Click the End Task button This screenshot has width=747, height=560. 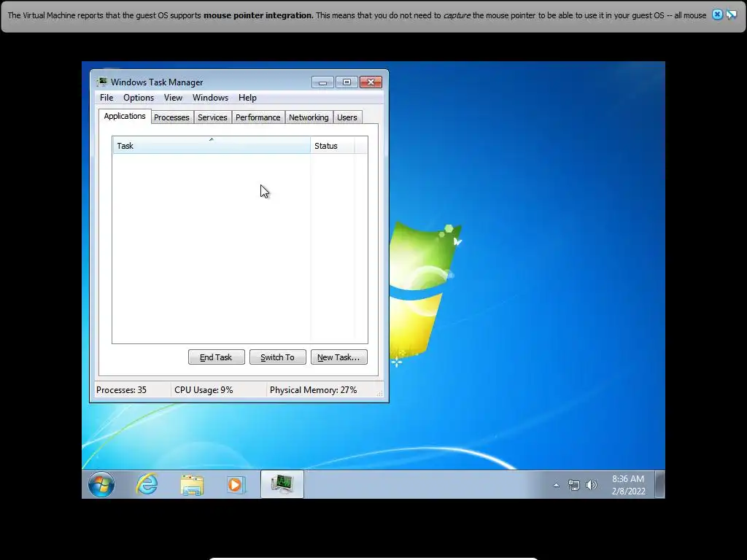pos(216,357)
